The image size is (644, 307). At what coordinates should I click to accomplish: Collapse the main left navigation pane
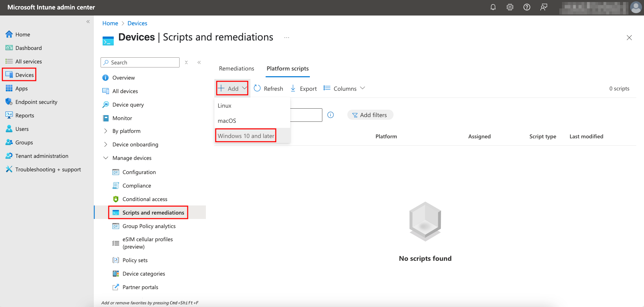click(x=88, y=22)
